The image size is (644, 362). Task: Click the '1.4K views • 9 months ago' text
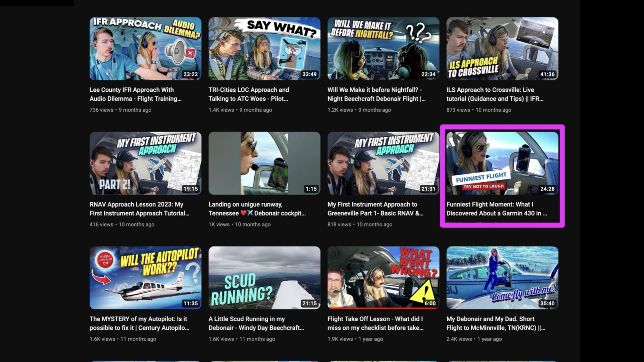(240, 110)
